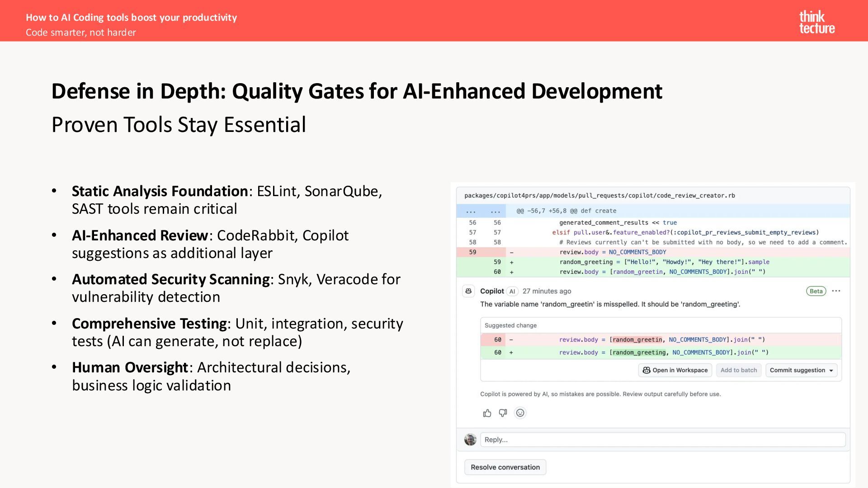Image resolution: width=868 pixels, height=488 pixels.
Task: Give thumbs up to Copilot comment
Action: point(487,413)
